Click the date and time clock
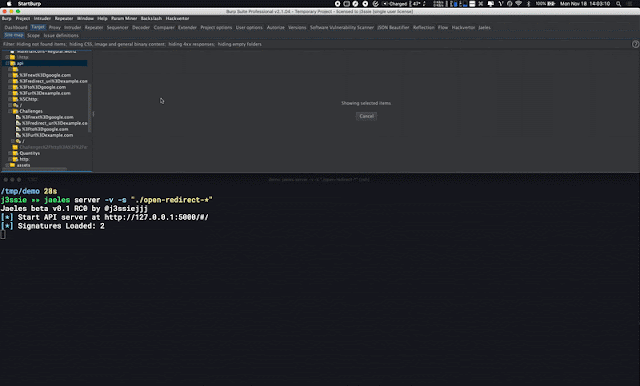640x386 pixels. 585,4
